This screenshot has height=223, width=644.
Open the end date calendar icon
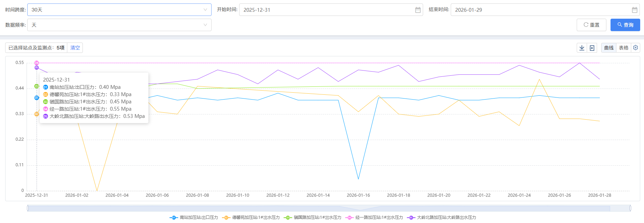click(x=634, y=10)
